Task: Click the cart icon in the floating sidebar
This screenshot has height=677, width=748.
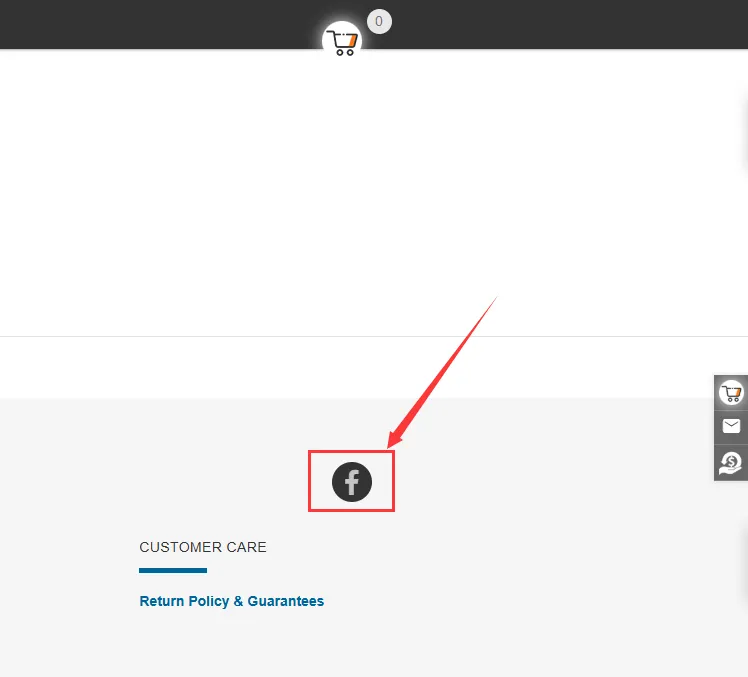Action: [731, 393]
